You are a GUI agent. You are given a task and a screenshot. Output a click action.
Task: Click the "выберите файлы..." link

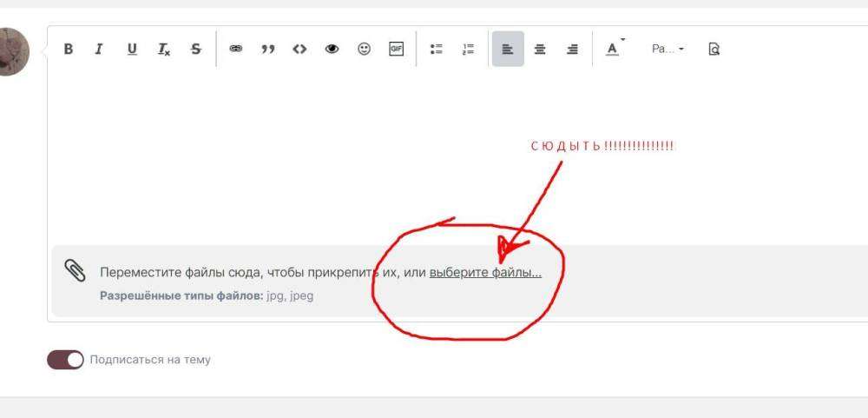[x=485, y=273]
